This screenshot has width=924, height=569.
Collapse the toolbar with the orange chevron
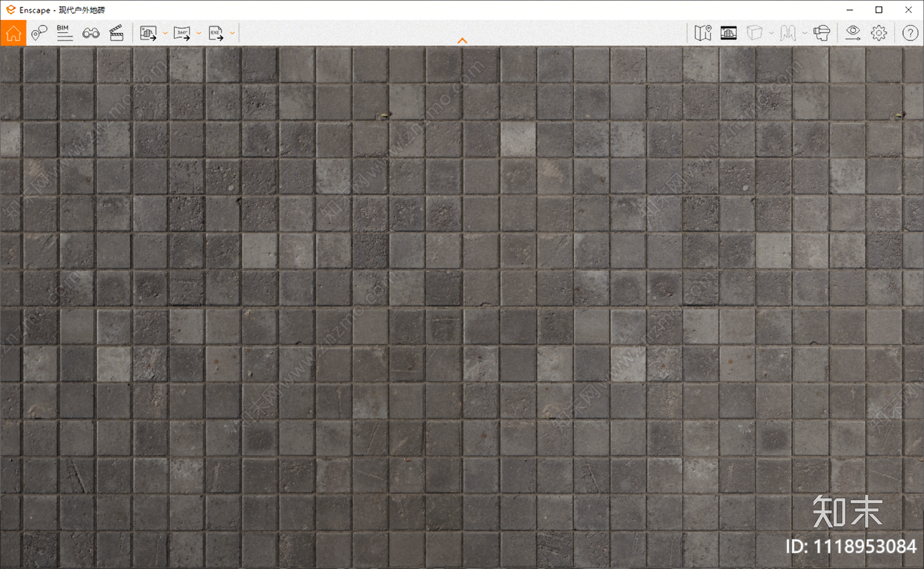click(462, 40)
